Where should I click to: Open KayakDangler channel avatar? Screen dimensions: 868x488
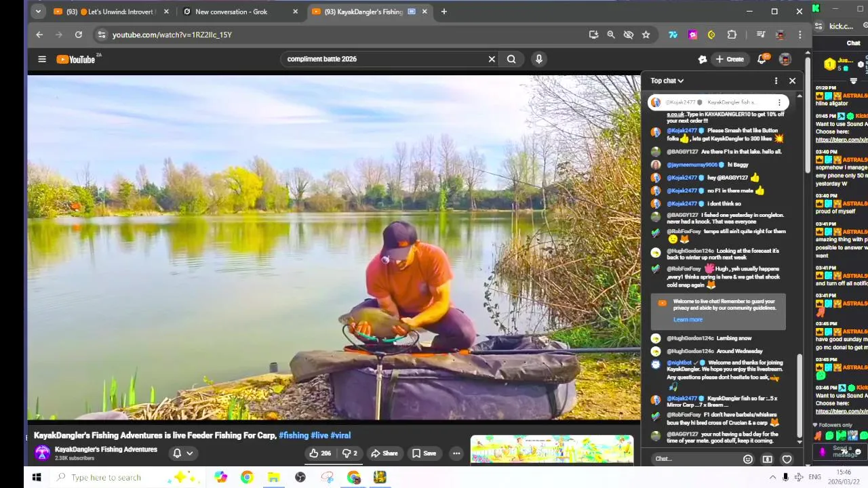click(42, 453)
